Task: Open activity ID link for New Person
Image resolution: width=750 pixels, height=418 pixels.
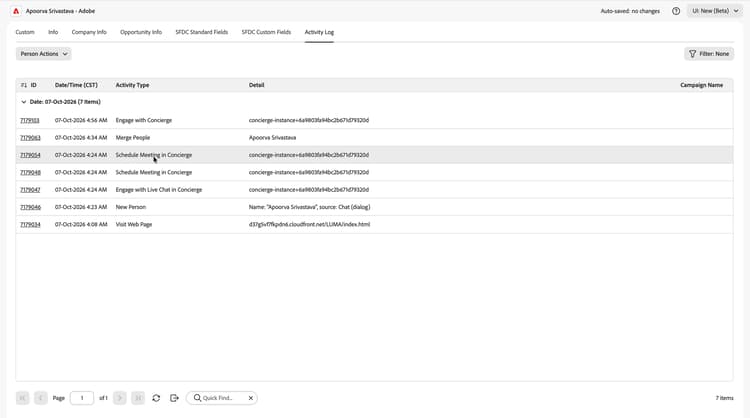Action: coord(30,207)
